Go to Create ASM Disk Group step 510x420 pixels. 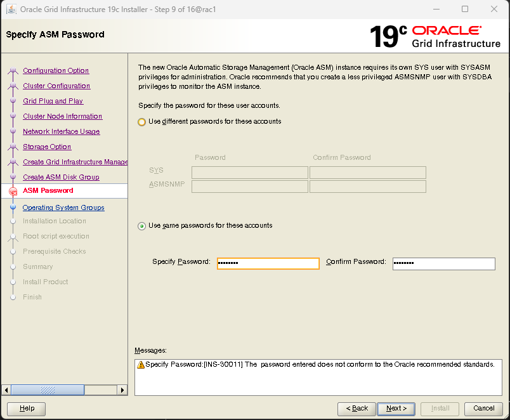coord(61,177)
